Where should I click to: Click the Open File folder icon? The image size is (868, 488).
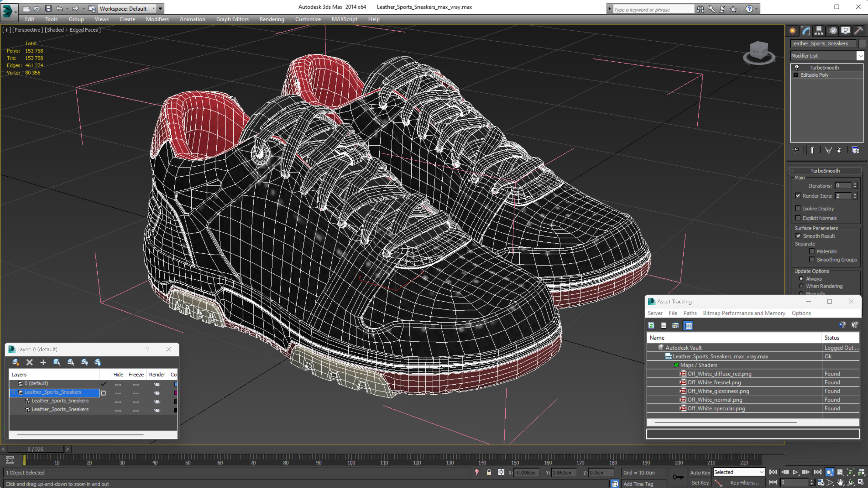(37, 9)
